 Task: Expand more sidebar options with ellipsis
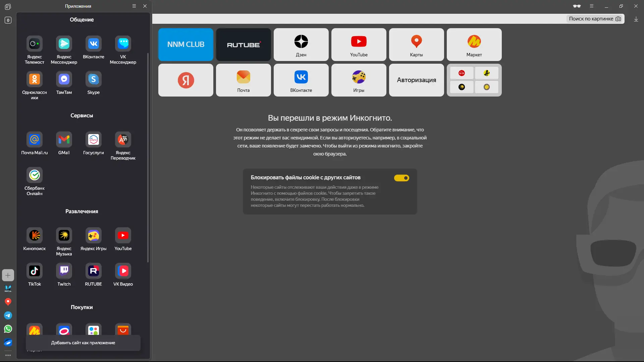tap(8, 355)
